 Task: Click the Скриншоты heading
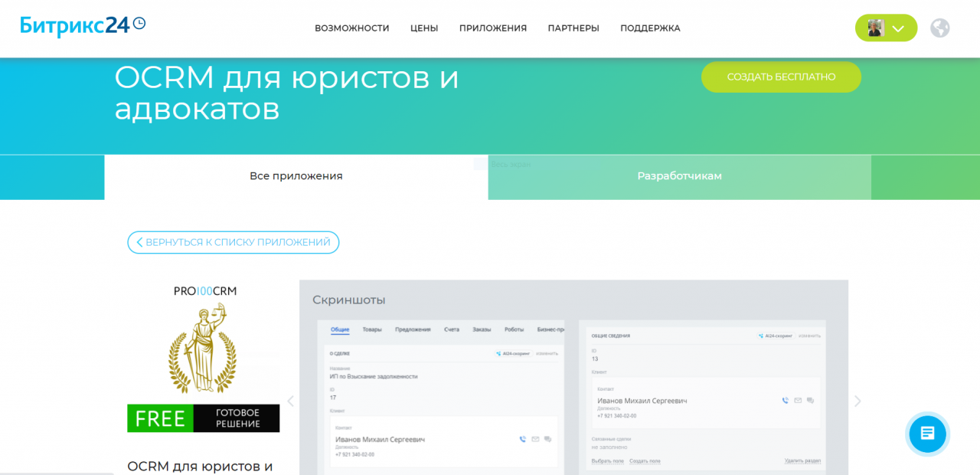(x=349, y=300)
